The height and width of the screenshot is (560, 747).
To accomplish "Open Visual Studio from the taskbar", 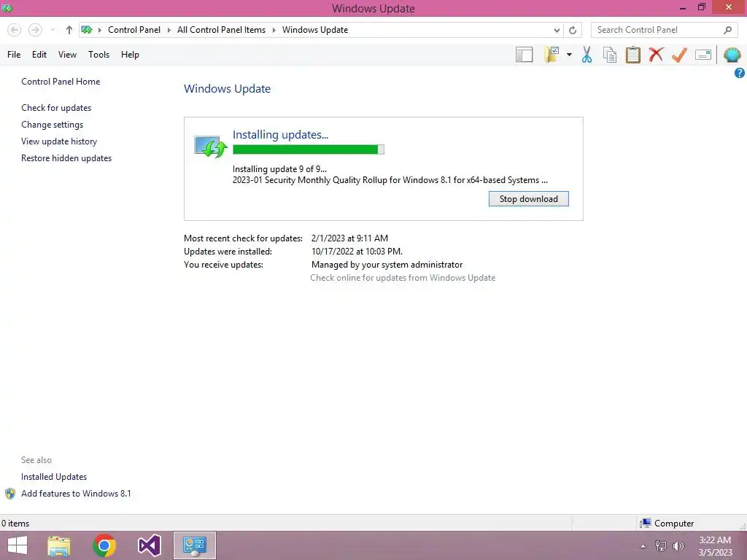I will [149, 545].
